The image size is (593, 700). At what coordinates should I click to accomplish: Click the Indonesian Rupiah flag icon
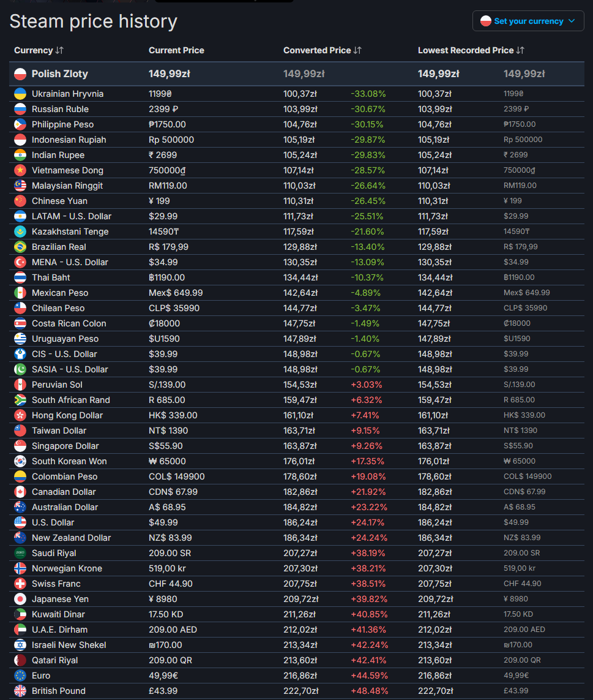[x=20, y=140]
